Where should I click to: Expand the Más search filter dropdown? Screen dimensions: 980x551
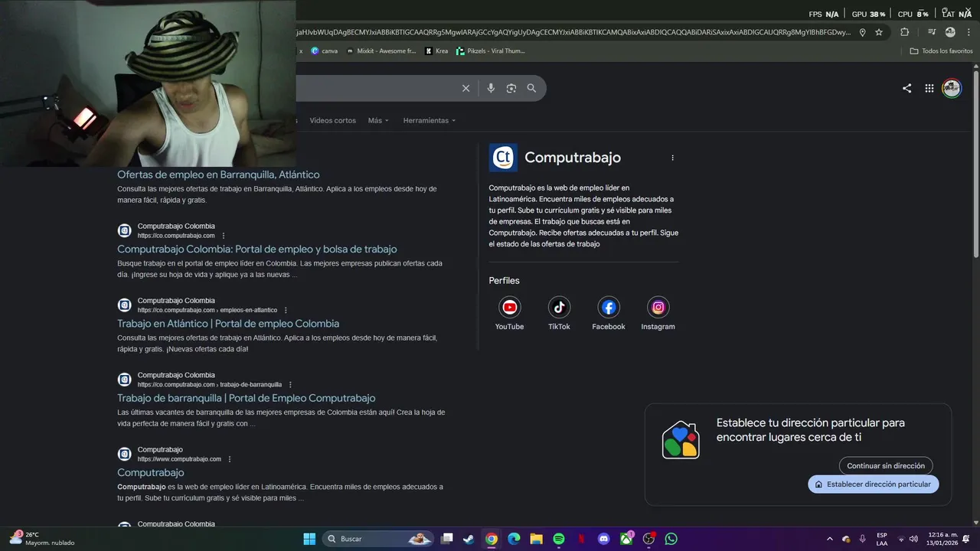coord(378,121)
